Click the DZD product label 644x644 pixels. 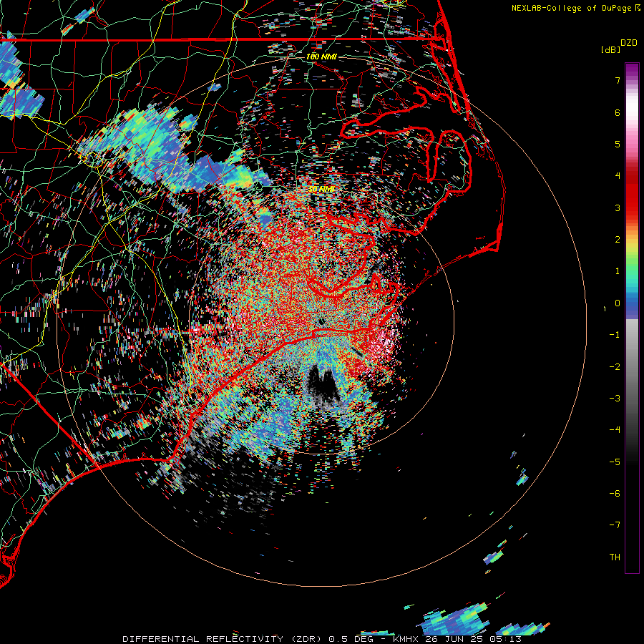pos(629,43)
